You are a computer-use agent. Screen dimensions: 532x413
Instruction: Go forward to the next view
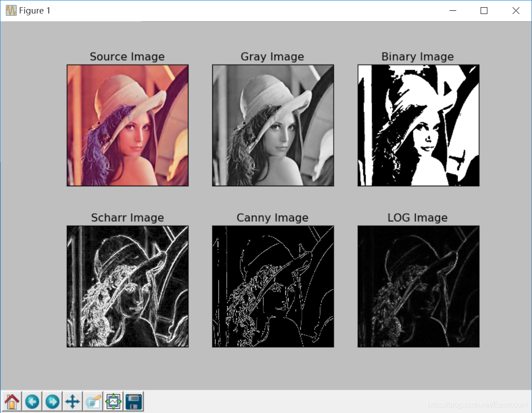(x=53, y=401)
